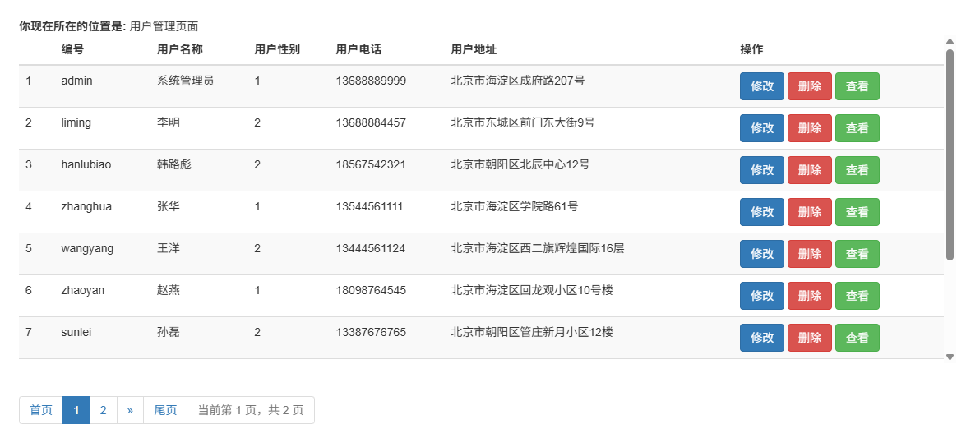Image resolution: width=980 pixels, height=438 pixels.
Task: Click the 用户性别 column header
Action: click(x=278, y=49)
